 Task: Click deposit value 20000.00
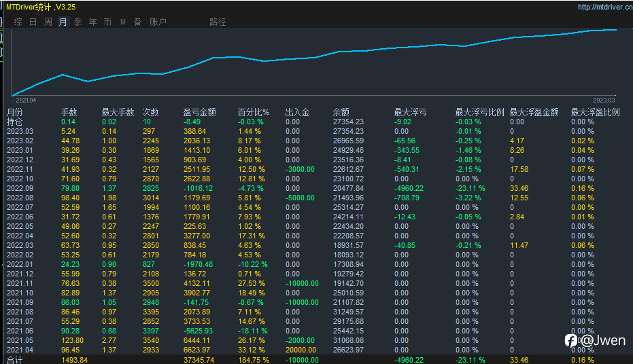coord(301,350)
